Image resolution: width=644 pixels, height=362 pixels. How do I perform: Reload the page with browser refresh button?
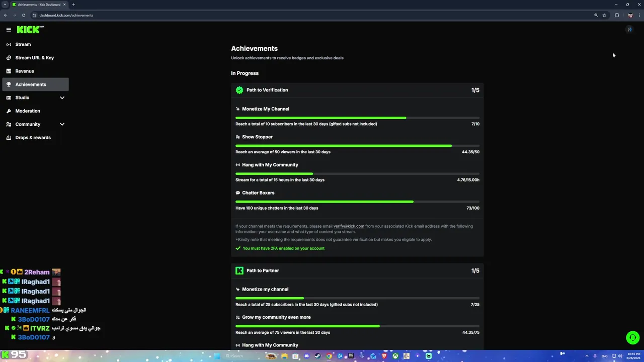click(24, 15)
